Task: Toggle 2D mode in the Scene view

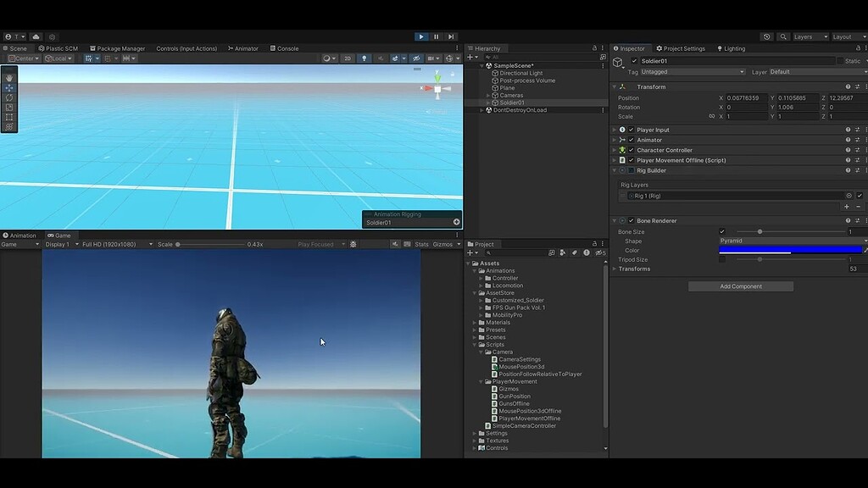Action: click(x=348, y=58)
